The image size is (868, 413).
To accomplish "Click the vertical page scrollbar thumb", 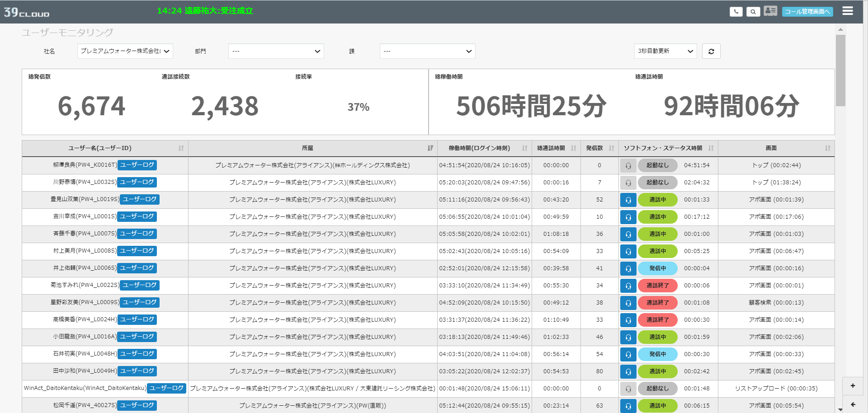I will [840, 70].
